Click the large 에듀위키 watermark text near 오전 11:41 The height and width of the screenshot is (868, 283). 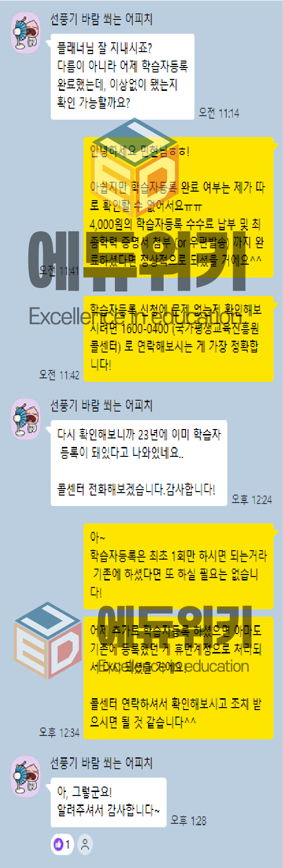tap(137, 260)
